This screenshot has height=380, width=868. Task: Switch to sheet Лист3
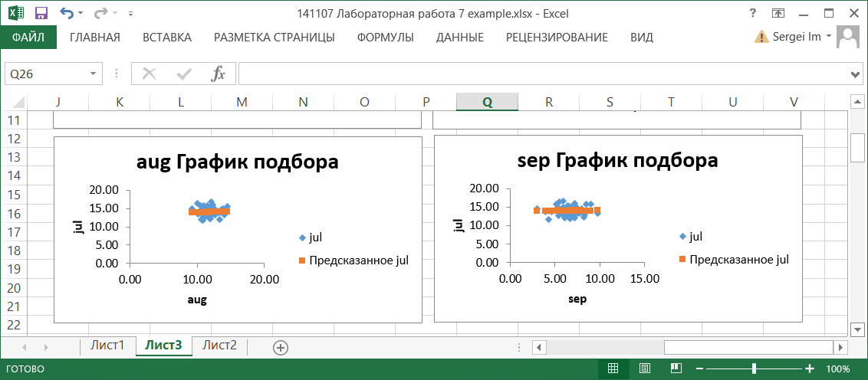[163, 346]
